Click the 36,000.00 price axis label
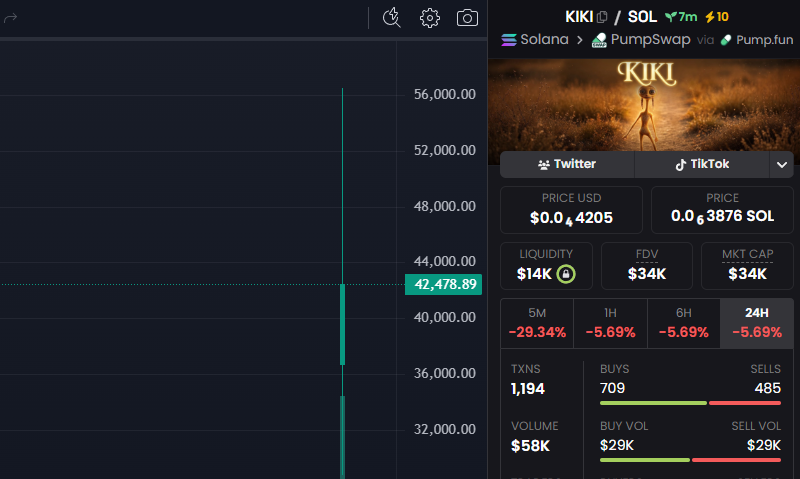The image size is (800, 479). (444, 373)
